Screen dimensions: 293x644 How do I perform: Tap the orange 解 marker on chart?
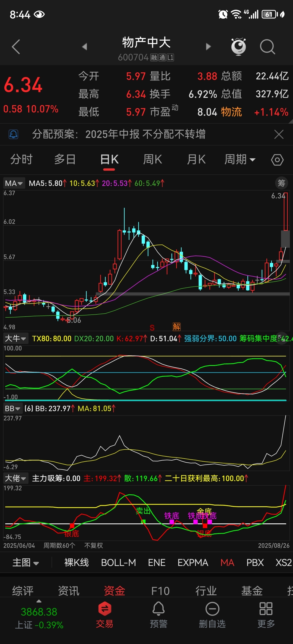click(177, 327)
